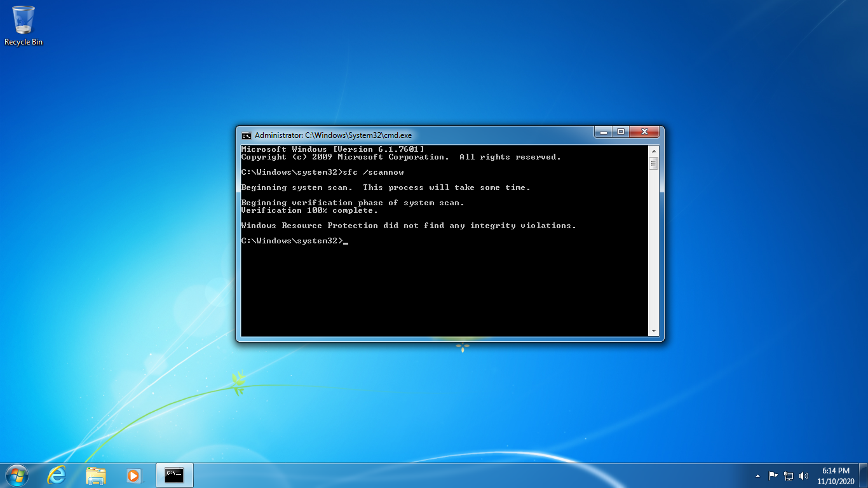
Task: Click 'Beginning verification phase of system scan.' line
Action: pyautogui.click(x=353, y=203)
